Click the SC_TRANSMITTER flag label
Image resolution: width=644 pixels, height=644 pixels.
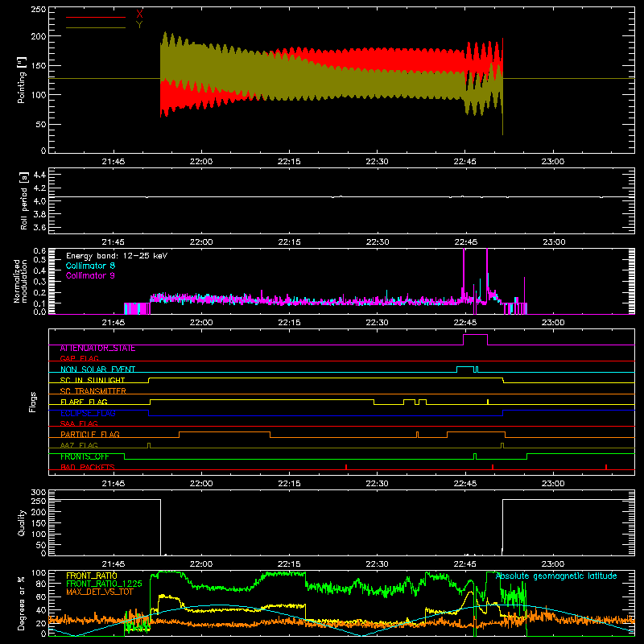coord(93,391)
